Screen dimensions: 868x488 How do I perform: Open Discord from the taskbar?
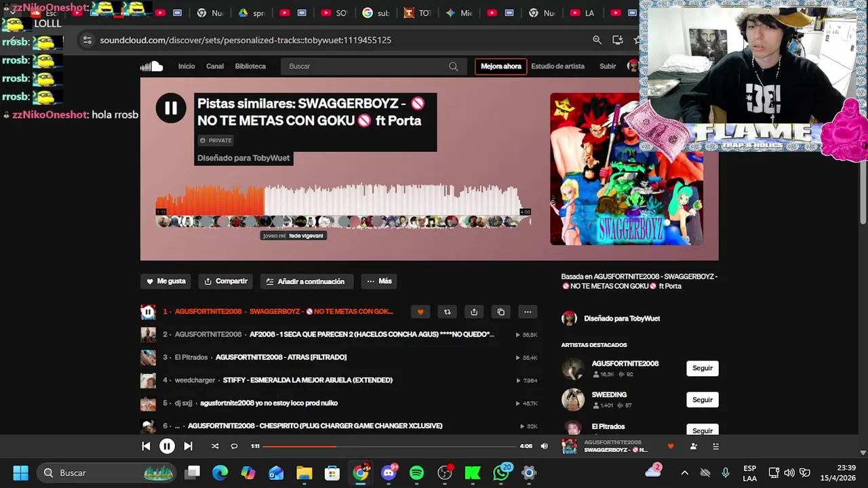pyautogui.click(x=389, y=472)
